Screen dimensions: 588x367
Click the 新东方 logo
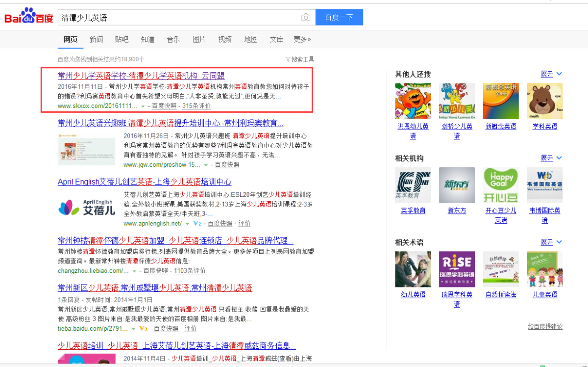[x=457, y=185]
